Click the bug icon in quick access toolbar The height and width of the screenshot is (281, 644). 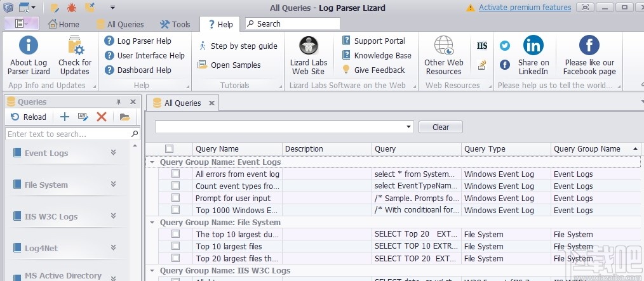72,8
